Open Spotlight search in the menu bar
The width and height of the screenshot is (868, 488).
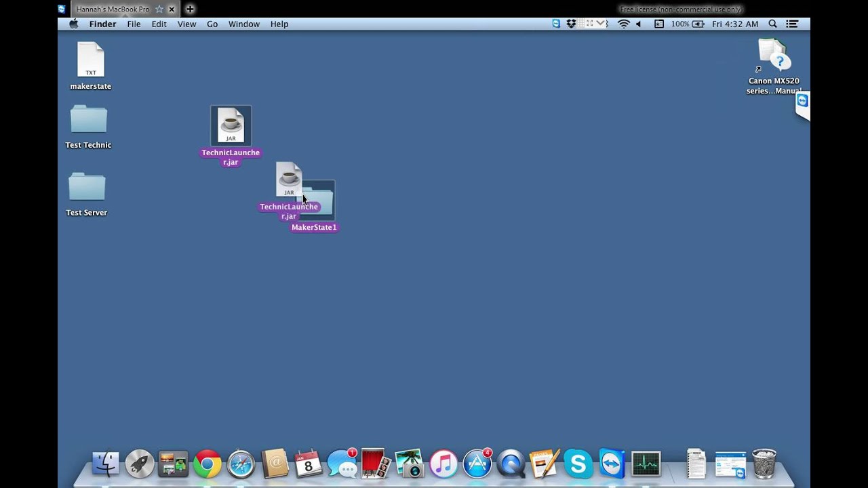(x=772, y=23)
